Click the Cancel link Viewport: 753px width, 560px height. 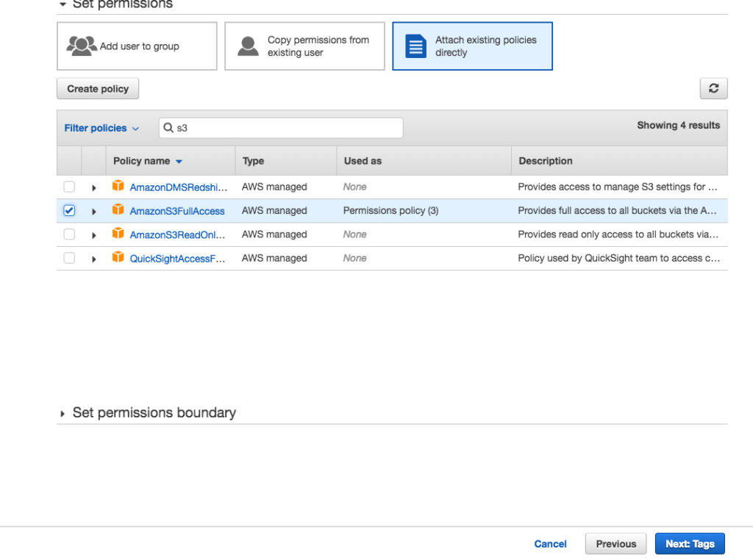point(550,544)
